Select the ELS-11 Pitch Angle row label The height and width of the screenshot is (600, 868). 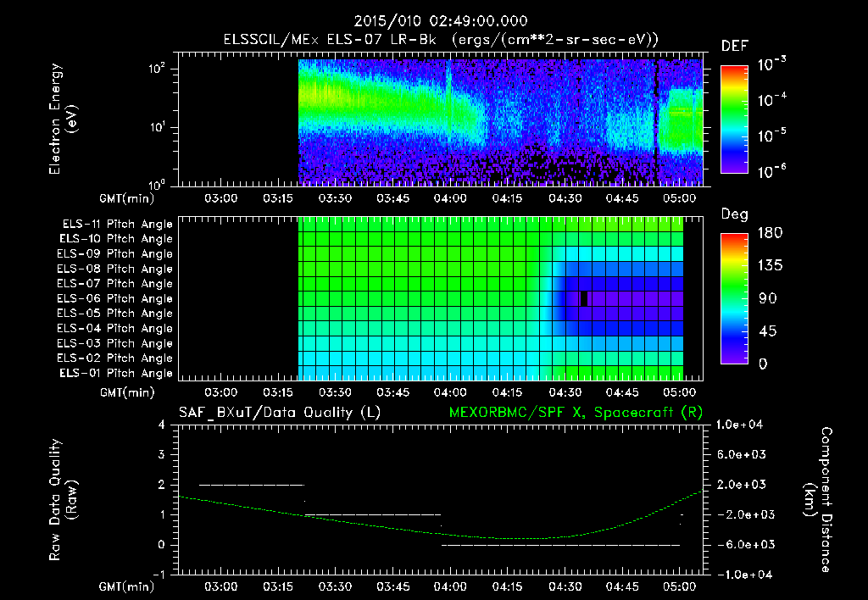click(x=117, y=225)
